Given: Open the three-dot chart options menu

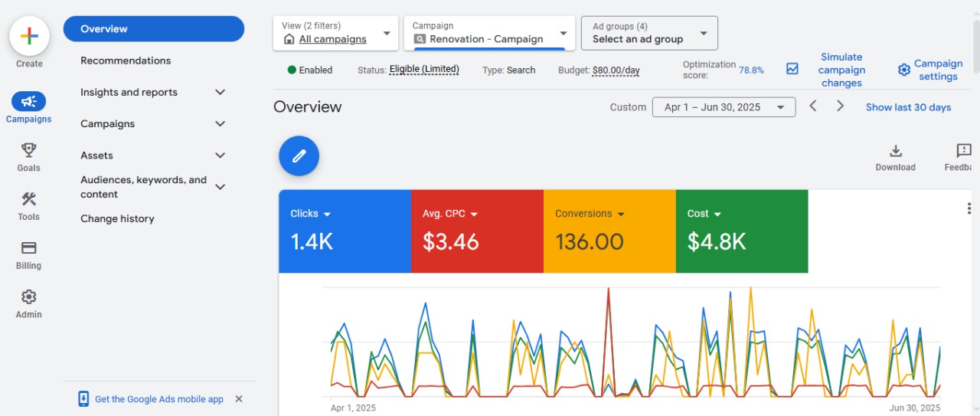Looking at the screenshot, I should [x=969, y=208].
